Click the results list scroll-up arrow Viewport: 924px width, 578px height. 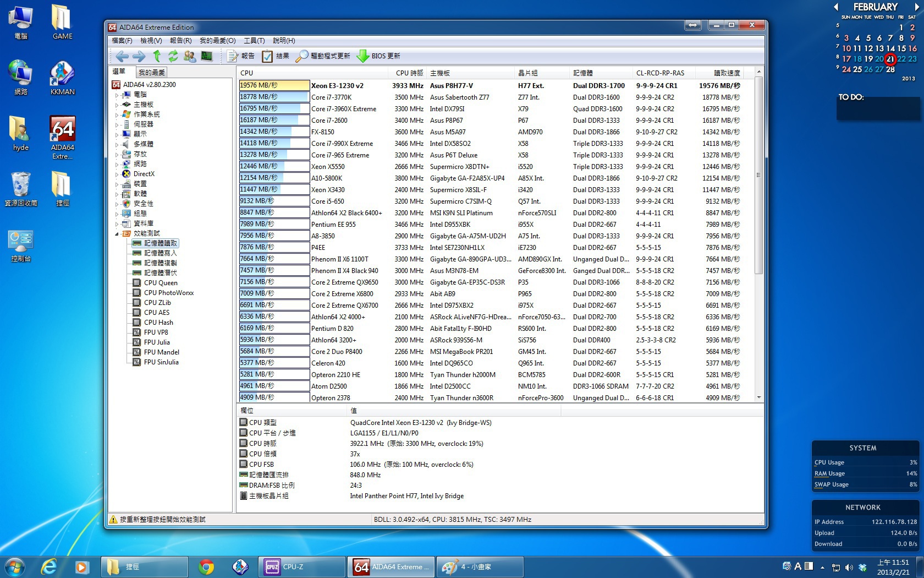pos(759,72)
